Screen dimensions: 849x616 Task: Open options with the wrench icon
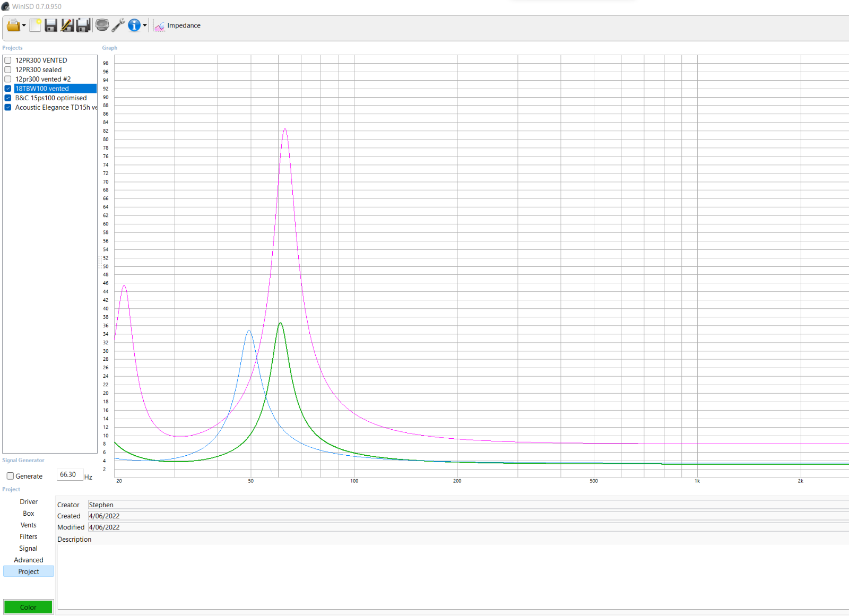click(x=118, y=25)
